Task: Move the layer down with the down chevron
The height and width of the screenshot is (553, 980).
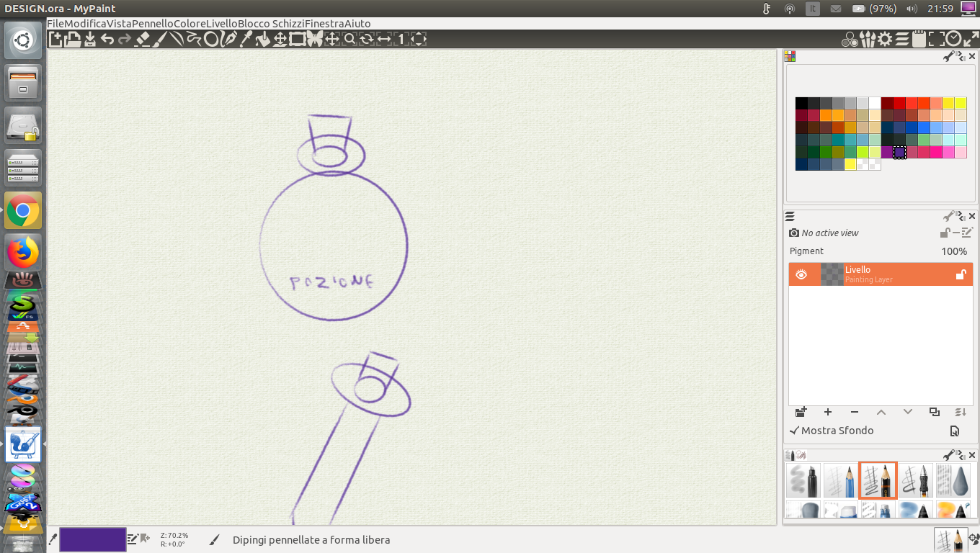Action: pyautogui.click(x=907, y=412)
